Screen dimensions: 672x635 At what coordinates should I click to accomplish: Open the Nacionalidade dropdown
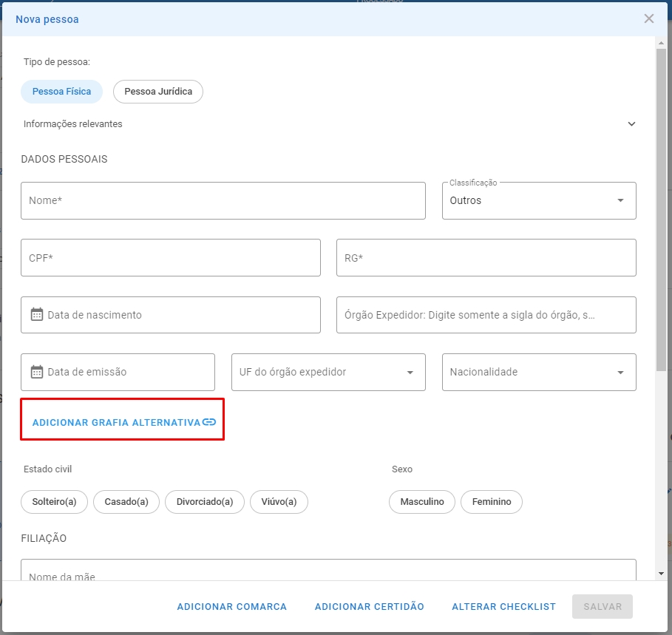coord(539,372)
